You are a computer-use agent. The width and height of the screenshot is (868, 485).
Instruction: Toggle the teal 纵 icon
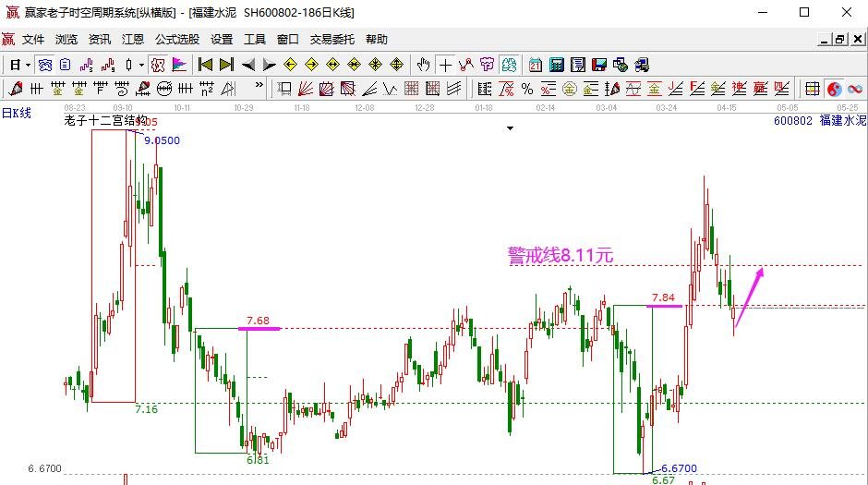pos(509,65)
